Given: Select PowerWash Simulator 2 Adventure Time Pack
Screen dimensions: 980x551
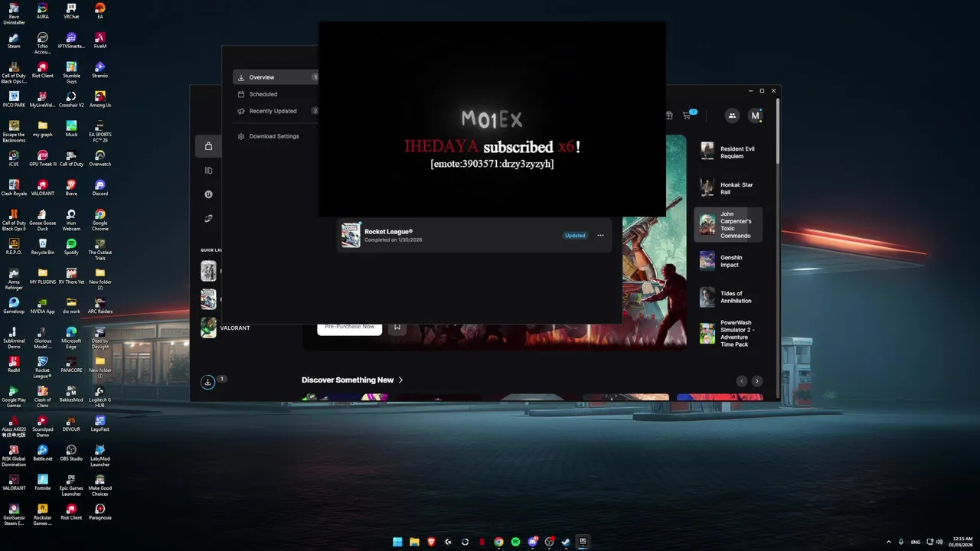Looking at the screenshot, I should (728, 334).
